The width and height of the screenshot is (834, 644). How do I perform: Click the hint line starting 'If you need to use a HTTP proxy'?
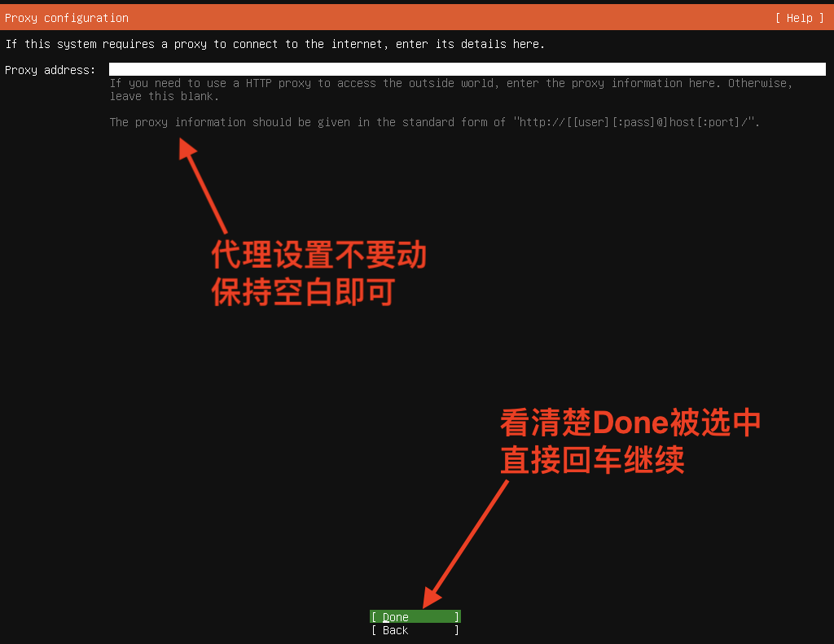point(451,84)
